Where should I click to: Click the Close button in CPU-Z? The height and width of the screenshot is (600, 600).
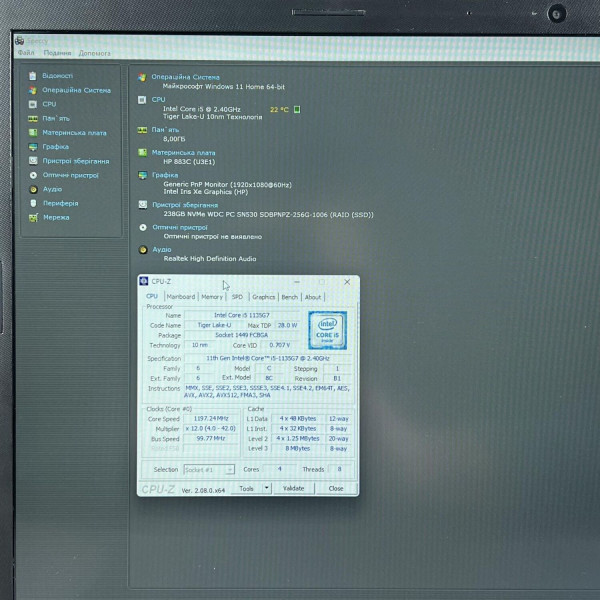(x=336, y=489)
